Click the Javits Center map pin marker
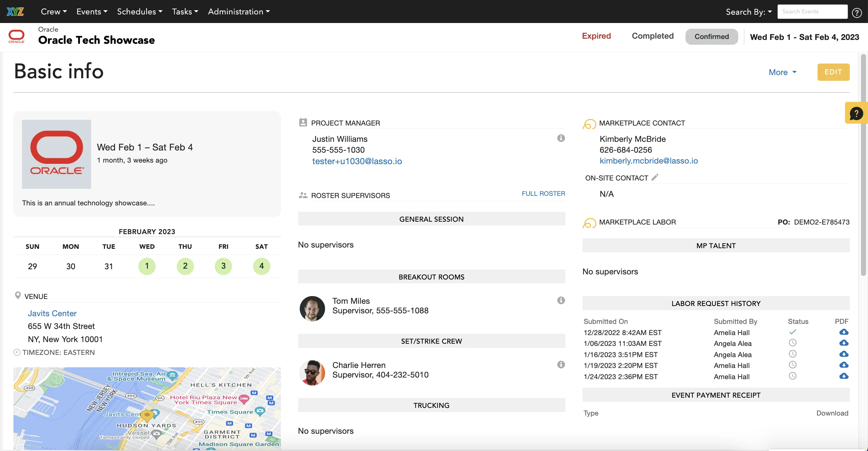Viewport: 868px width, 451px height. point(147,416)
